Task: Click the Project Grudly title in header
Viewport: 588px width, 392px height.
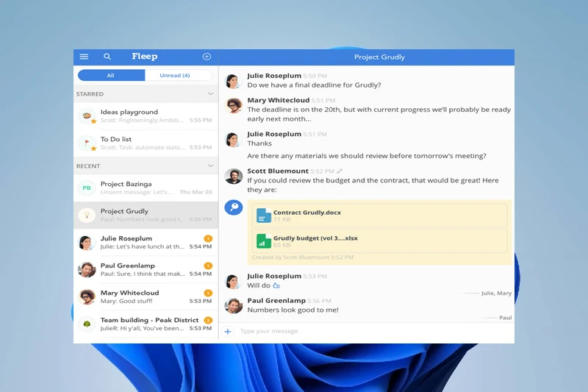Action: (379, 57)
